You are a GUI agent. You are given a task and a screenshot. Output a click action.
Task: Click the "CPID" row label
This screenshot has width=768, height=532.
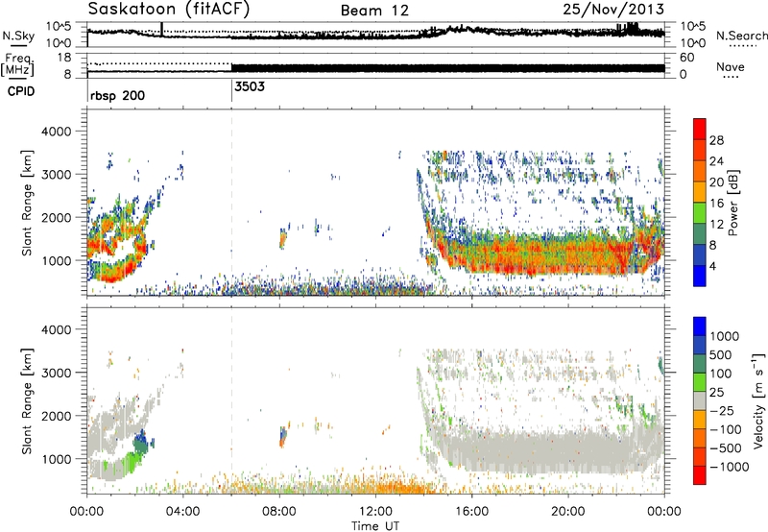(x=21, y=91)
